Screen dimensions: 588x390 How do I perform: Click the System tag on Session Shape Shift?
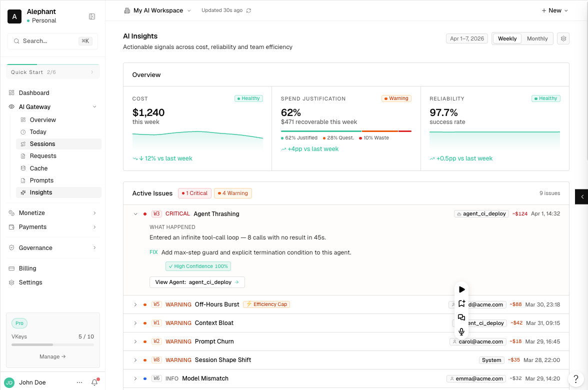491,360
